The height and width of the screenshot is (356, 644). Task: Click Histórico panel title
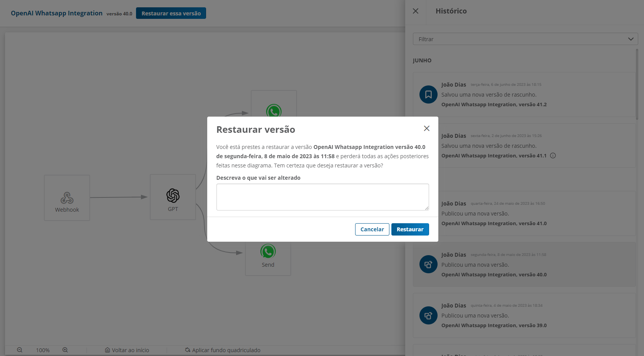pyautogui.click(x=451, y=11)
